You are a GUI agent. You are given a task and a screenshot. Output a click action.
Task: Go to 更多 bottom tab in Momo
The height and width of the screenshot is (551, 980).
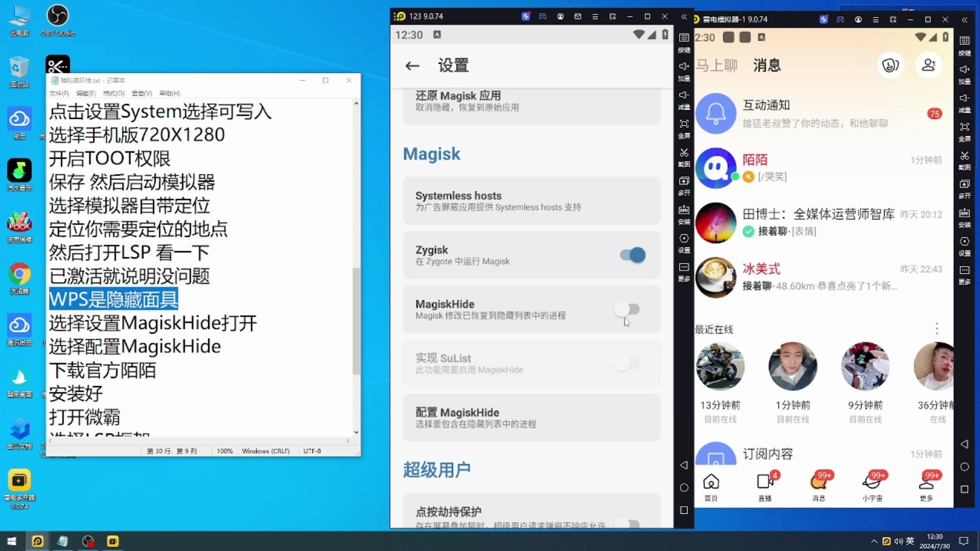926,487
